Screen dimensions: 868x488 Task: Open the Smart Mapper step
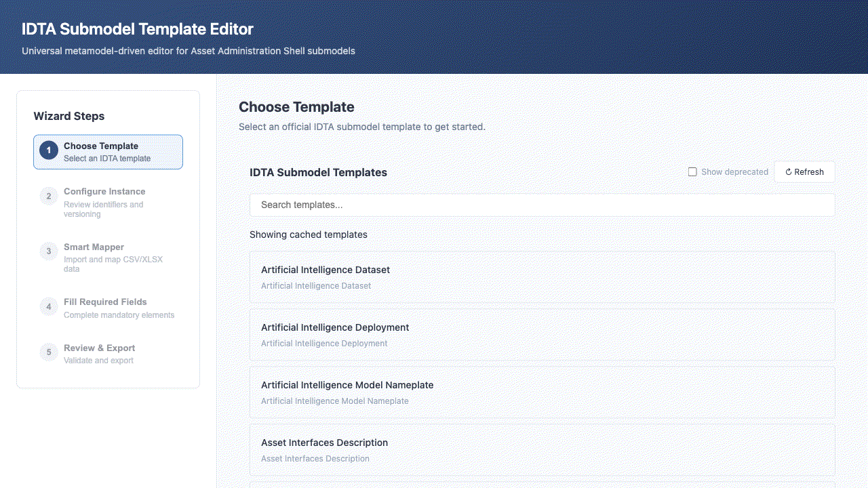[108, 257]
